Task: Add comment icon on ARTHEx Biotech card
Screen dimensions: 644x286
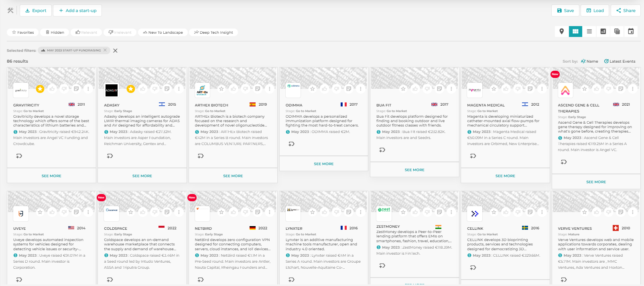Action: click(201, 156)
